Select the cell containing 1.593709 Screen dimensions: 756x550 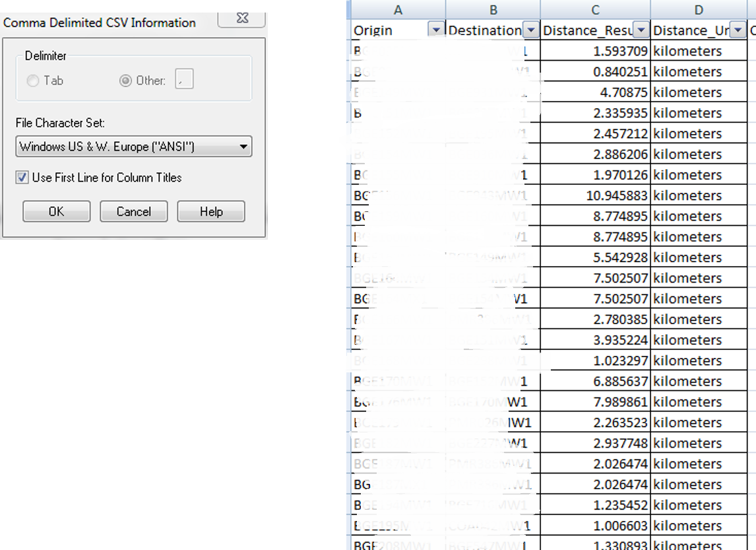click(594, 51)
